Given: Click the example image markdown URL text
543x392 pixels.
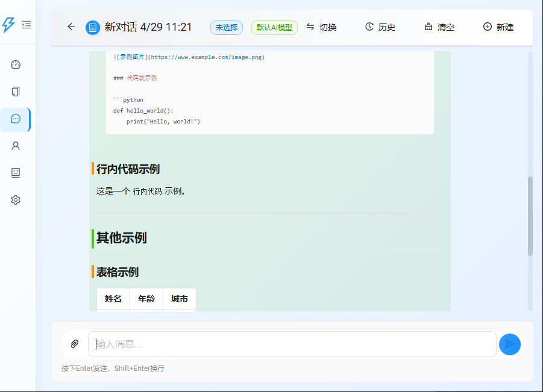Looking at the screenshot, I should click(189, 57).
